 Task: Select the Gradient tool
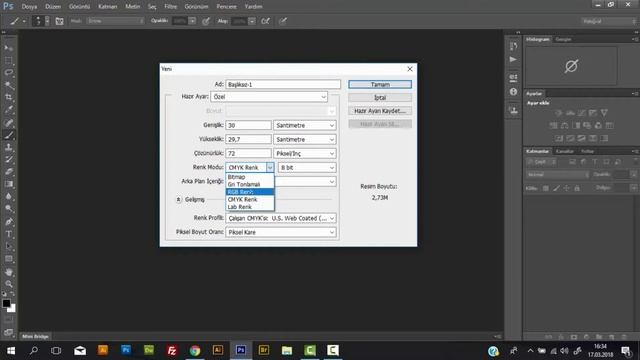(9, 184)
